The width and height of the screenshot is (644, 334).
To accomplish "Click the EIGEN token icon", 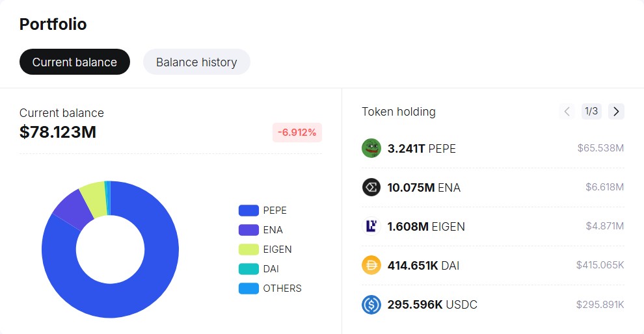I will coord(371,226).
